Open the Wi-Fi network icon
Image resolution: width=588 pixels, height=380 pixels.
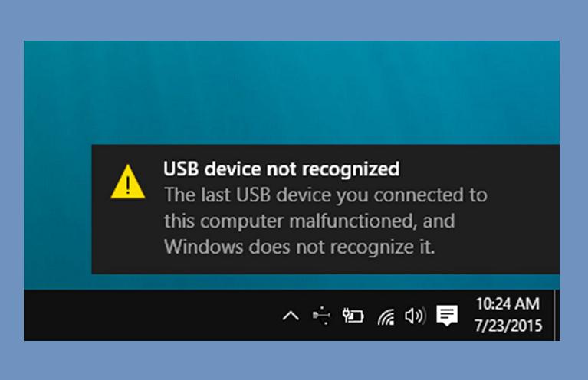click(386, 316)
